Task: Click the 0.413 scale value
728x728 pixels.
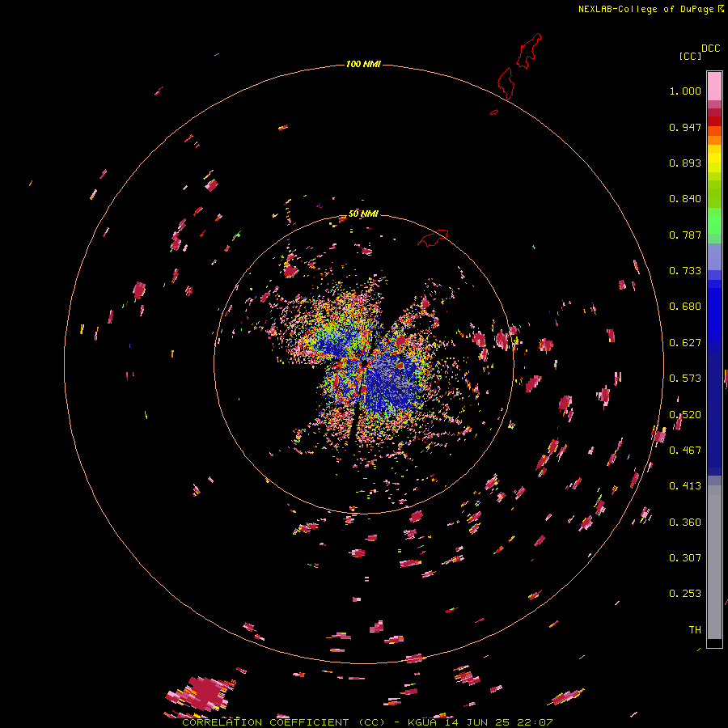Action: 685,486
